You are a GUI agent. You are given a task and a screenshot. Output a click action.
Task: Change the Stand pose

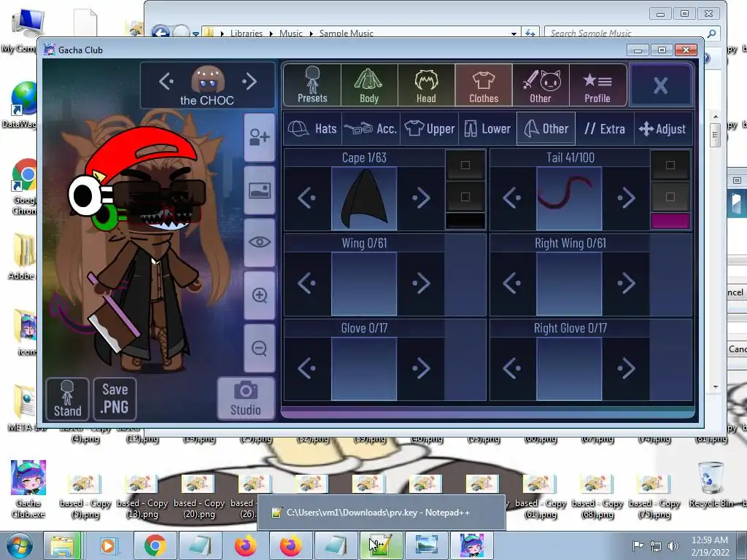pyautogui.click(x=67, y=399)
